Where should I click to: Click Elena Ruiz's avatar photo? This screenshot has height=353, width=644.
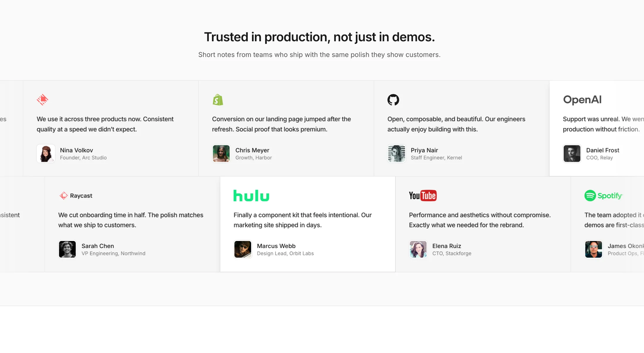click(x=418, y=249)
